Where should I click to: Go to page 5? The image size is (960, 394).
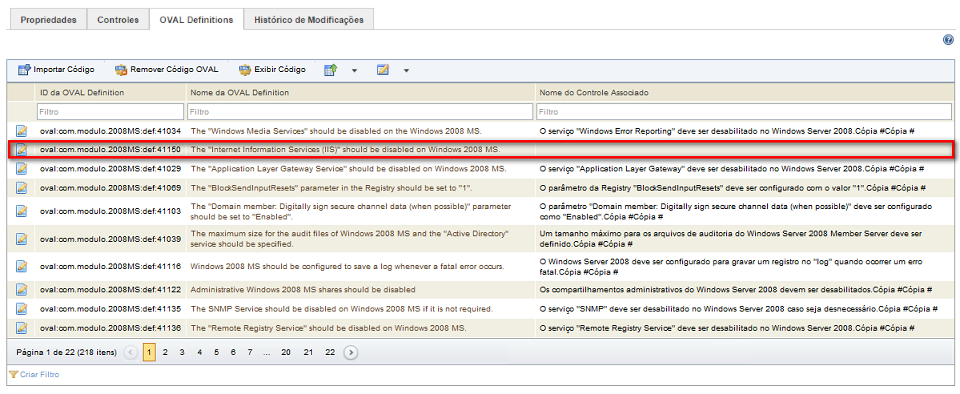coord(217,352)
